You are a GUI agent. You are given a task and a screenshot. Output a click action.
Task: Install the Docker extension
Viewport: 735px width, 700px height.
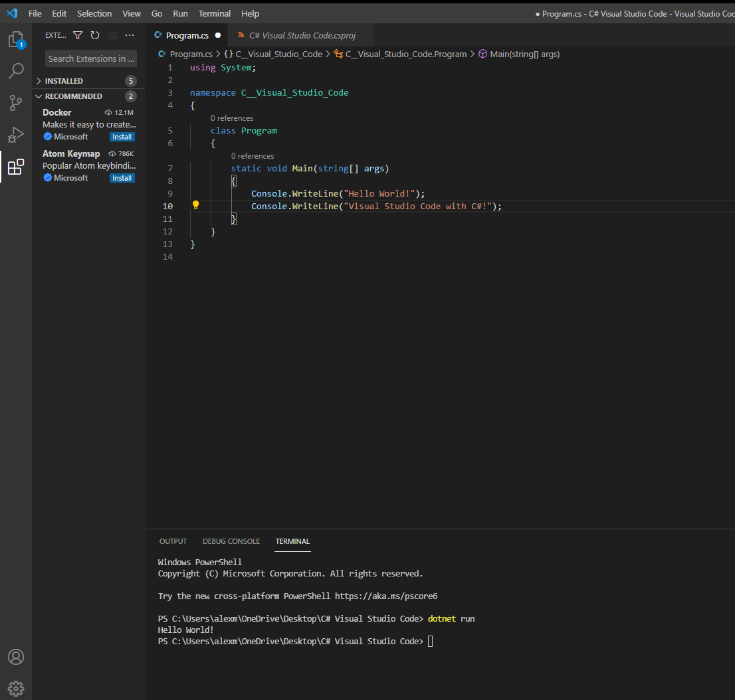(x=122, y=137)
